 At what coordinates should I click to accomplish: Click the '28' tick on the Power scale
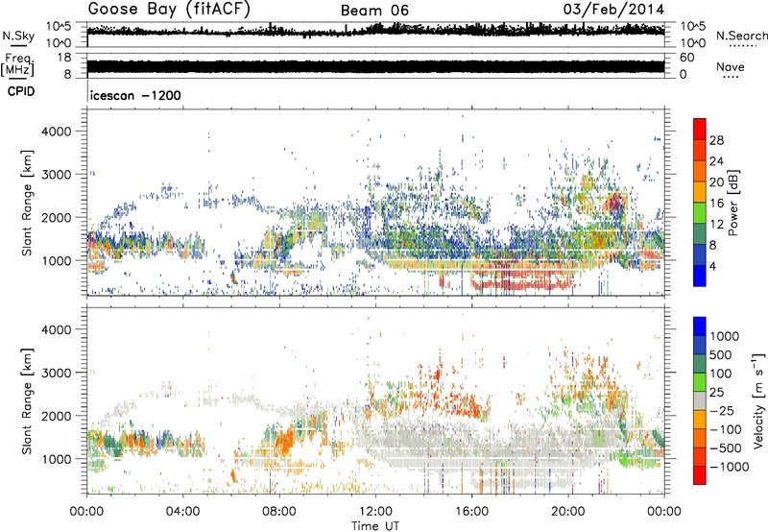(x=716, y=140)
